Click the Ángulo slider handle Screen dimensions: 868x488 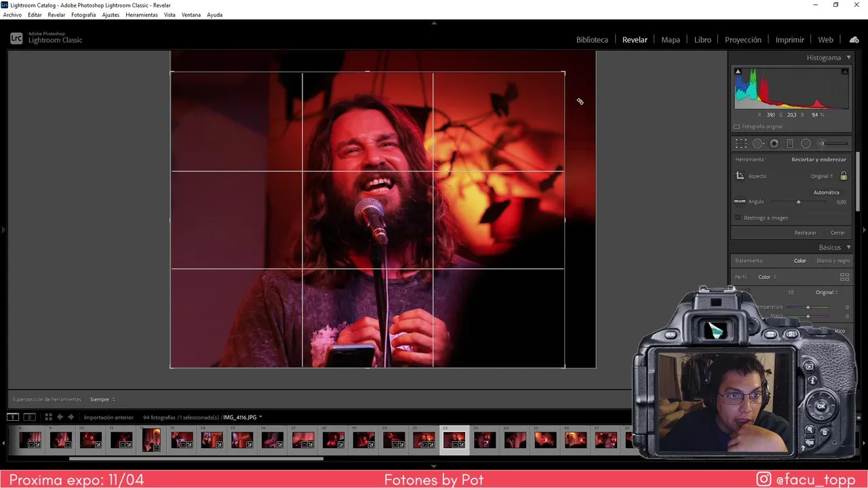(x=798, y=202)
